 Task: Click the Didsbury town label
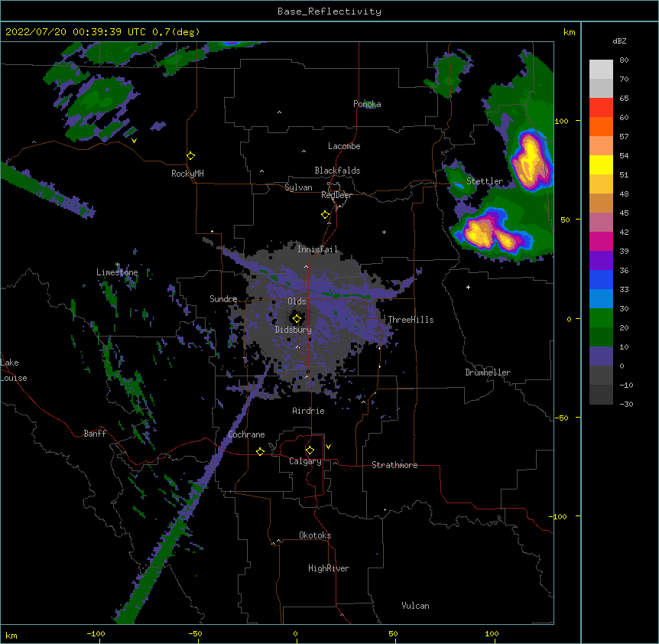coord(294,330)
